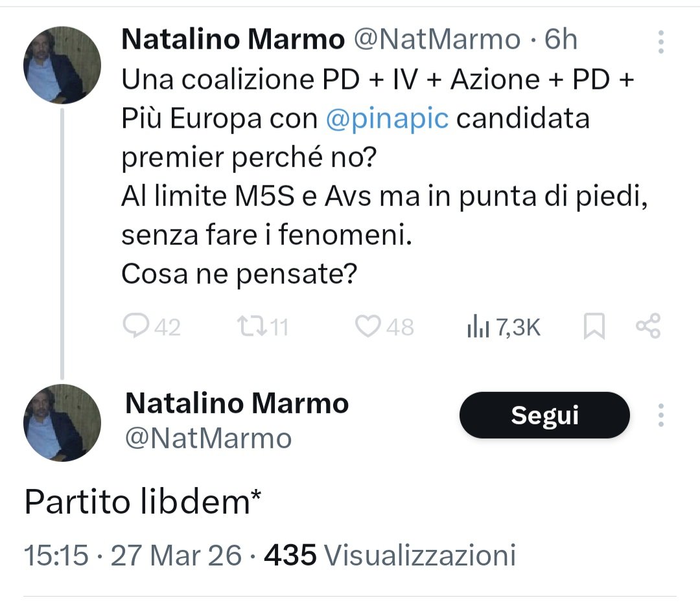Click the reply comment bubble icon
Viewport: 700px width, 605px height.
click(x=135, y=326)
